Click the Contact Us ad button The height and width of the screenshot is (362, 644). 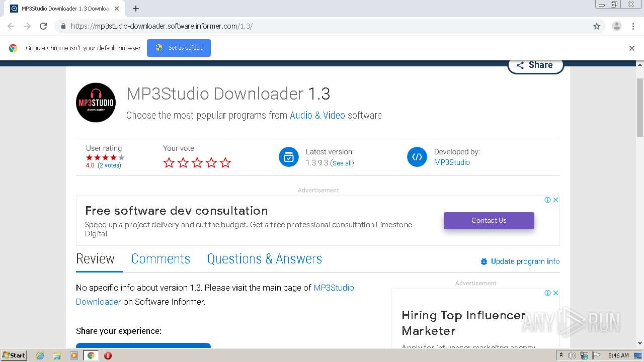click(x=489, y=220)
